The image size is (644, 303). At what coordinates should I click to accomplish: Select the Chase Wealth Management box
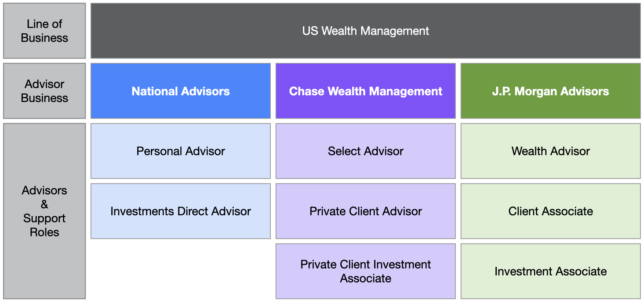click(x=366, y=91)
